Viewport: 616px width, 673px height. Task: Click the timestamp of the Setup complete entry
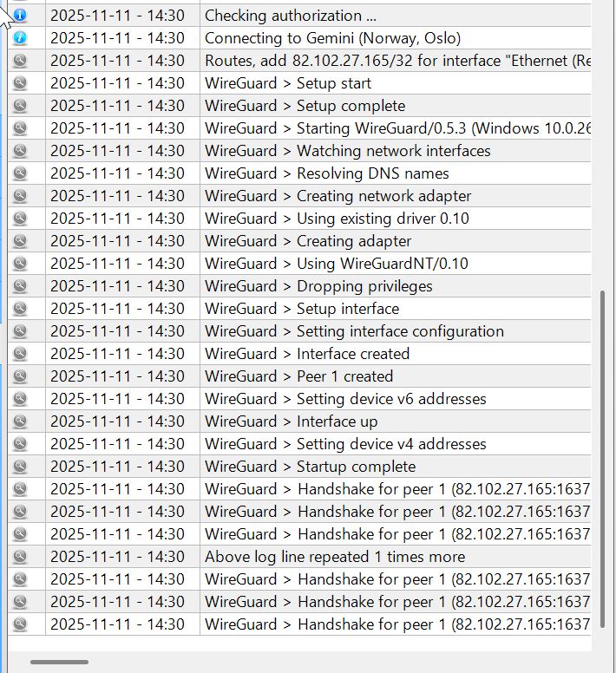[117, 106]
